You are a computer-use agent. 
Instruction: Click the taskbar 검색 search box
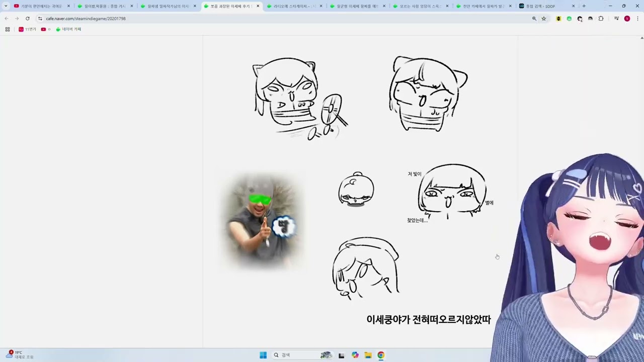pos(302,355)
